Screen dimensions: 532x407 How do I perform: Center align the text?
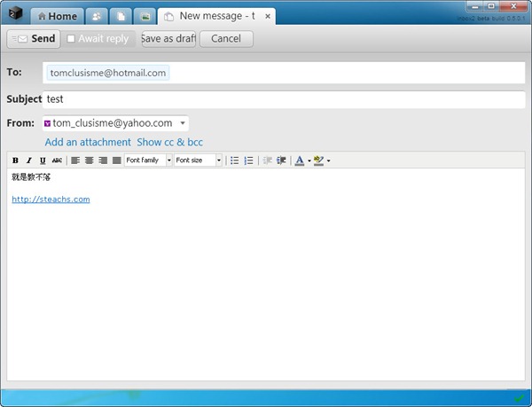pos(90,160)
